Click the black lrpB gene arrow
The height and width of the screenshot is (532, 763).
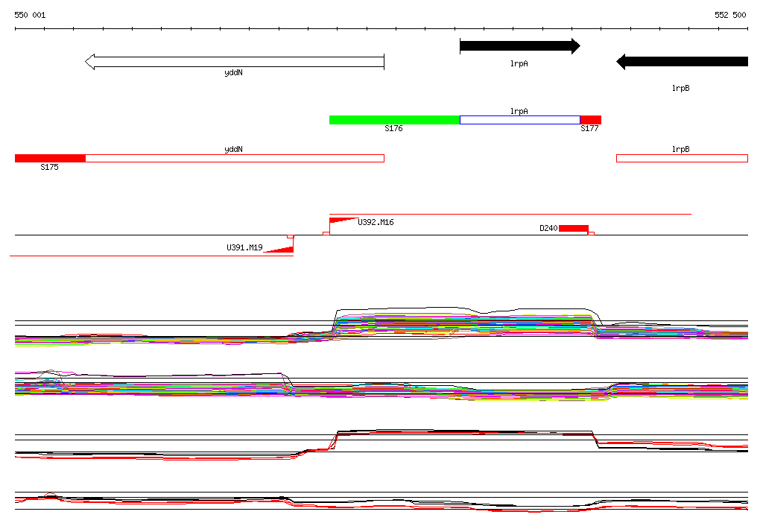point(682,62)
